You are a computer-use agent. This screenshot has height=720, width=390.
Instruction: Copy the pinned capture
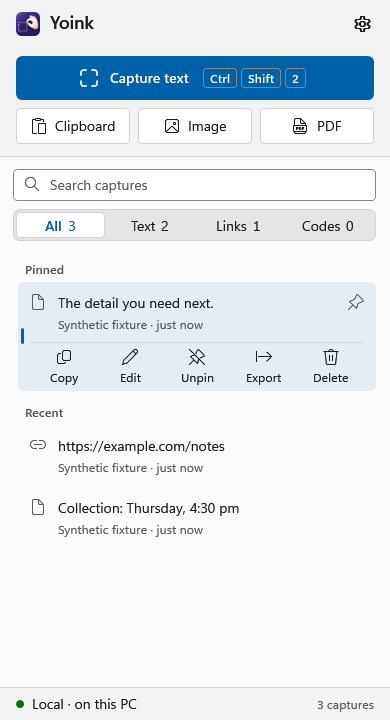tap(64, 366)
